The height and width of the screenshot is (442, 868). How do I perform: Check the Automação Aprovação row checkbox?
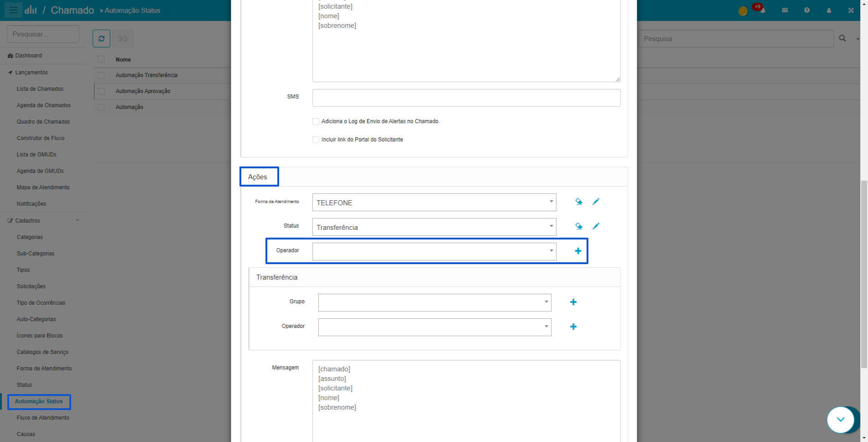[101, 91]
